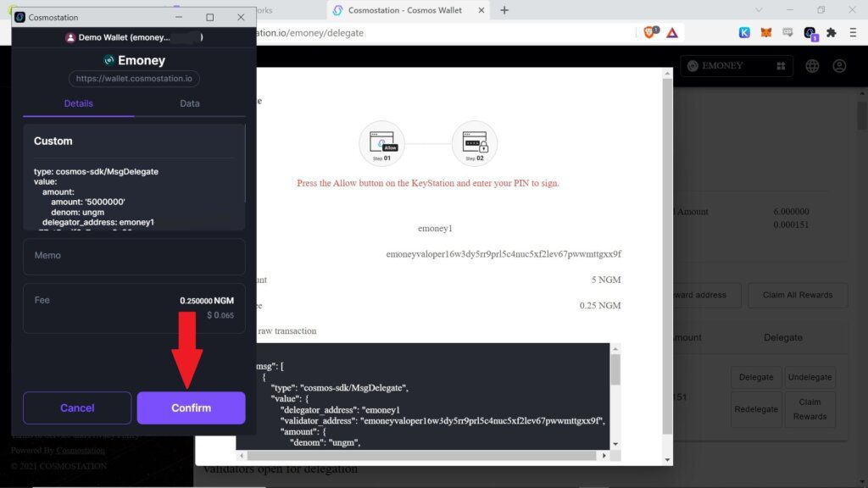Open the Keplr extension icon

744,33
